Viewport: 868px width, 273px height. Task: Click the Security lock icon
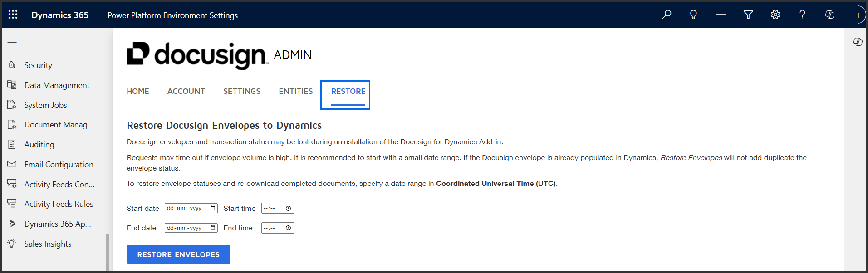[12, 65]
